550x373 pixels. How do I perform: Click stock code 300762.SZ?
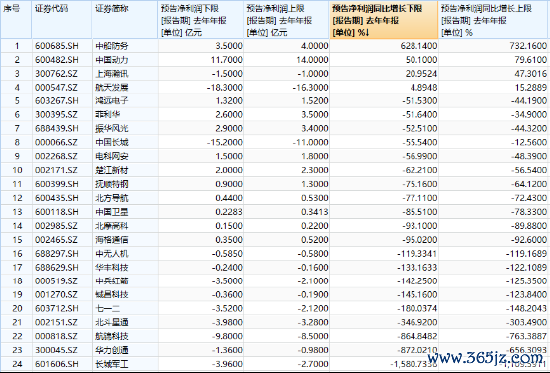pyautogui.click(x=56, y=74)
